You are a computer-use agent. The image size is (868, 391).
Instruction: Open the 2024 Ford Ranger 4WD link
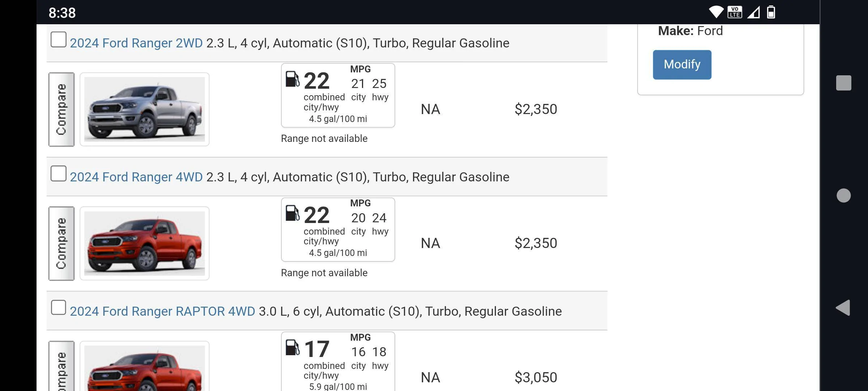[136, 177]
